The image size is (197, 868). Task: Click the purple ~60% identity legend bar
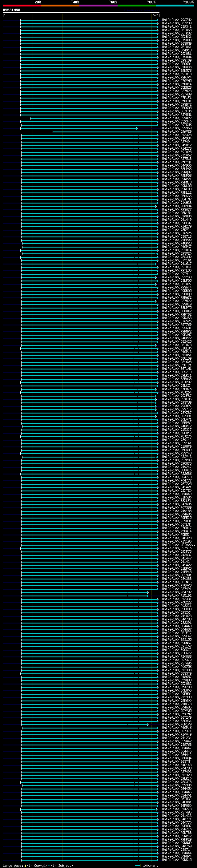tap(99, 6)
